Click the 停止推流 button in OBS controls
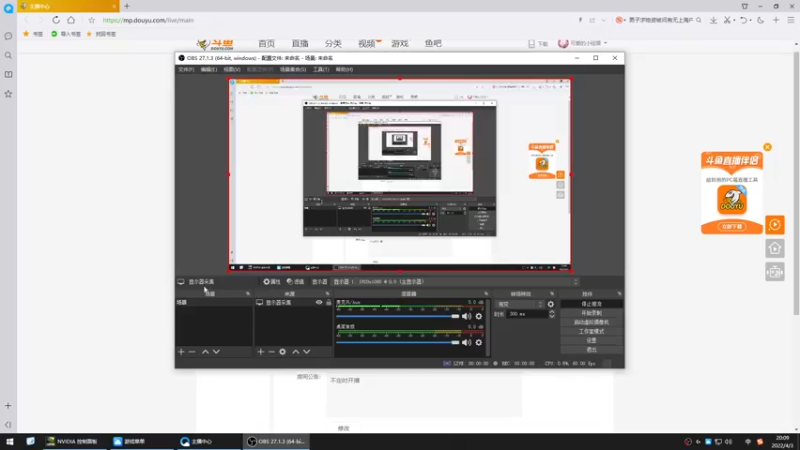Screen dimensions: 800x450 click(x=591, y=304)
